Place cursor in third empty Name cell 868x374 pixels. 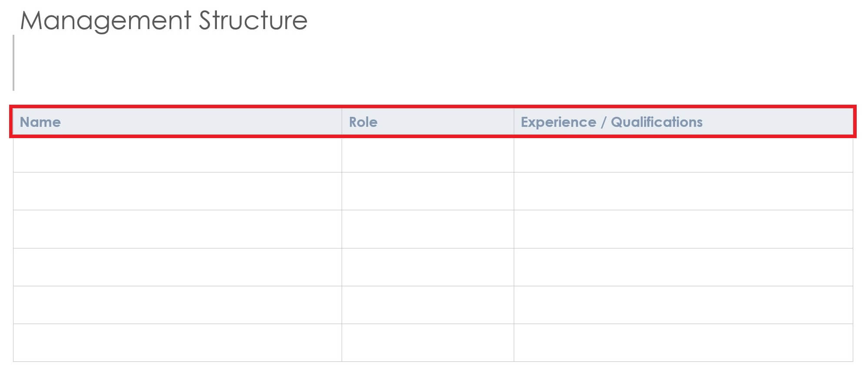[177, 229]
